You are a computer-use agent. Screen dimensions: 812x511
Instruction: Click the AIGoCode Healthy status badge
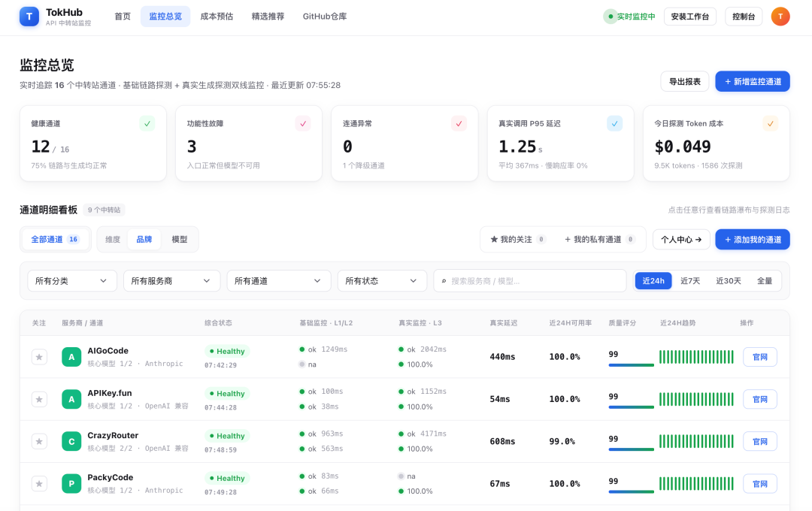[227, 351]
